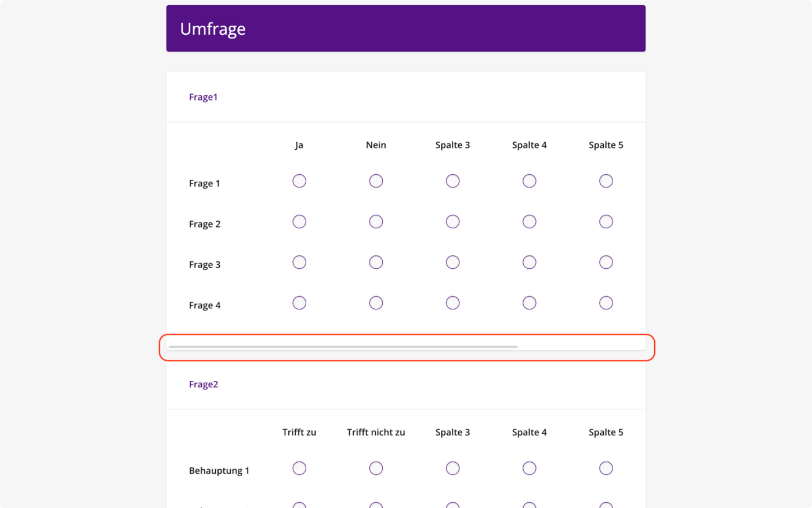Select Nein for Frage 1
The width and height of the screenshot is (812, 508).
(x=376, y=181)
